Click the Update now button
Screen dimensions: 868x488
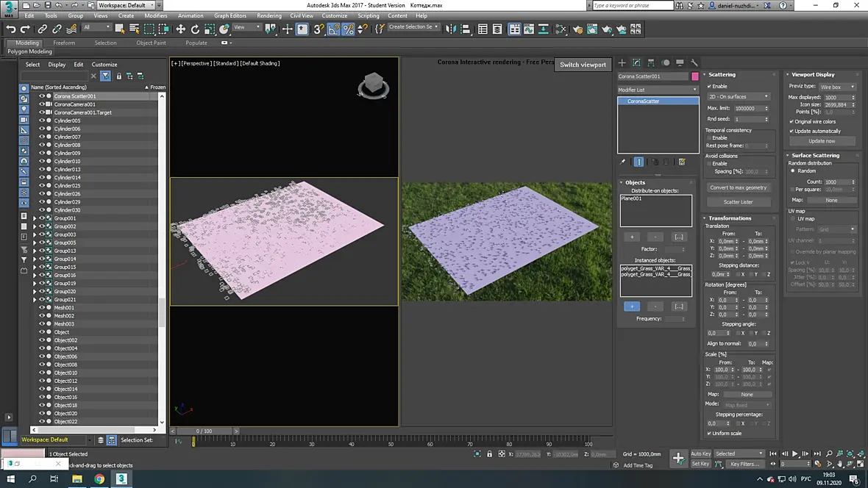(x=822, y=141)
